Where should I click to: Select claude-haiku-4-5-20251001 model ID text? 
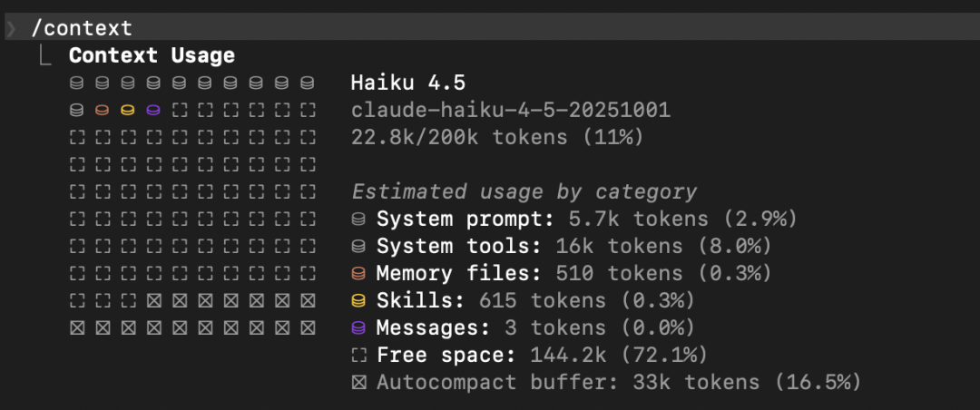pyautogui.click(x=511, y=110)
